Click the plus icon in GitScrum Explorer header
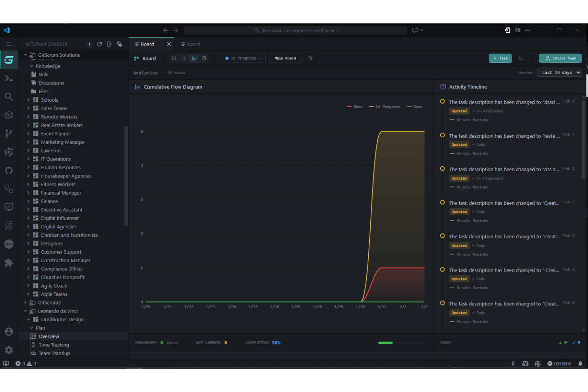The width and height of the screenshot is (588, 392). point(89,44)
